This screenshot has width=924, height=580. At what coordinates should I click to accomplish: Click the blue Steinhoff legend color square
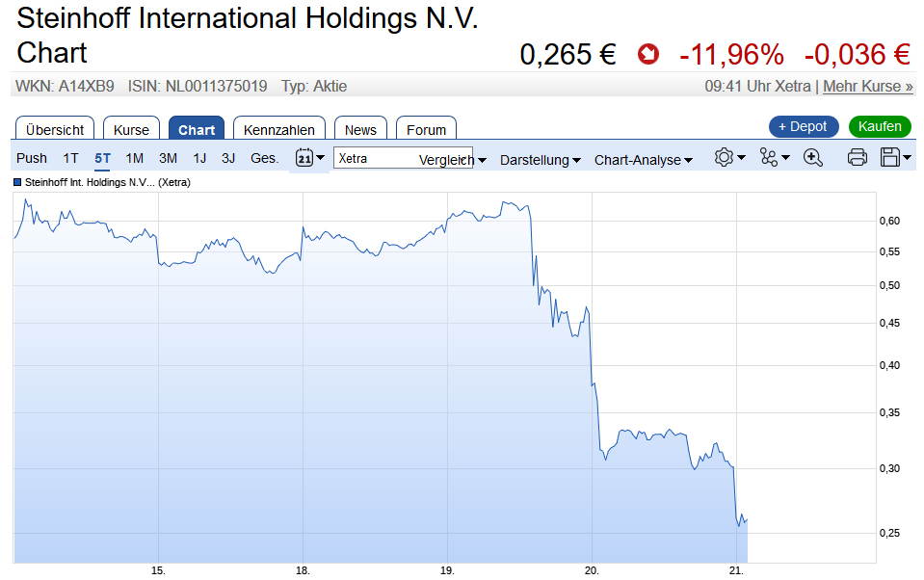click(x=17, y=181)
